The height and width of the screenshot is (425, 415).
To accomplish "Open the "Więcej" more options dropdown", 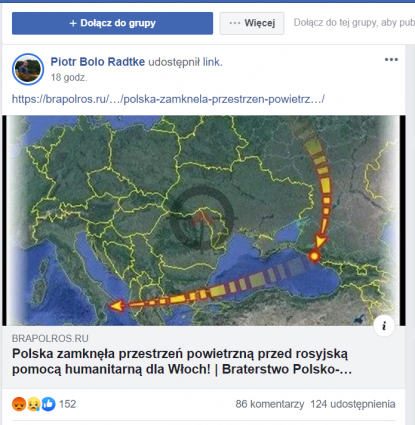I will coord(252,23).
